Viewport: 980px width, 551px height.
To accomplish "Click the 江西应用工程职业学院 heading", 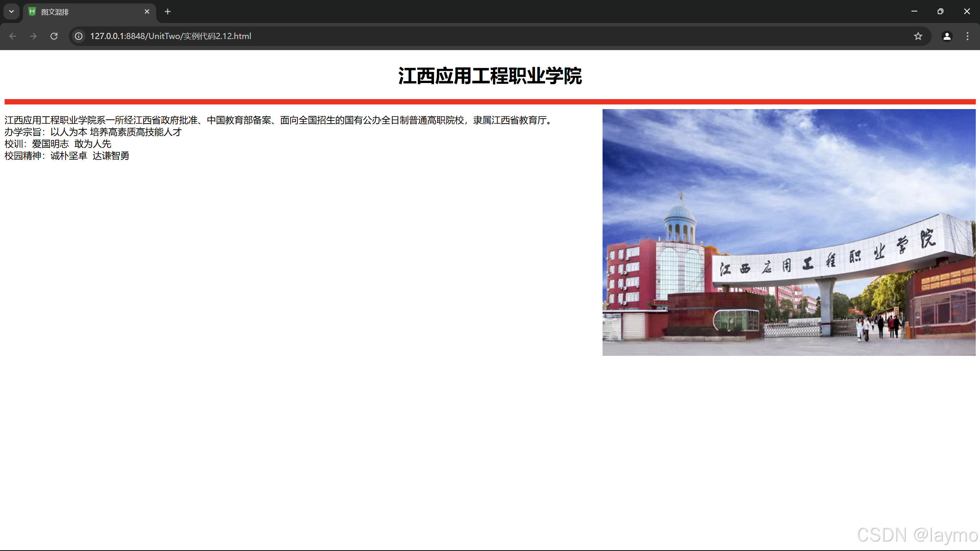I will 490,76.
